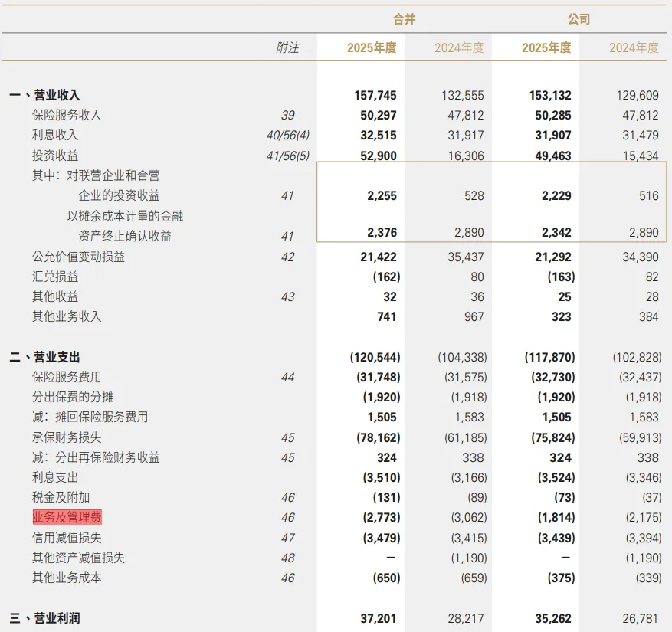Click note reference 39
Screen dimensions: 672x632
click(x=287, y=115)
